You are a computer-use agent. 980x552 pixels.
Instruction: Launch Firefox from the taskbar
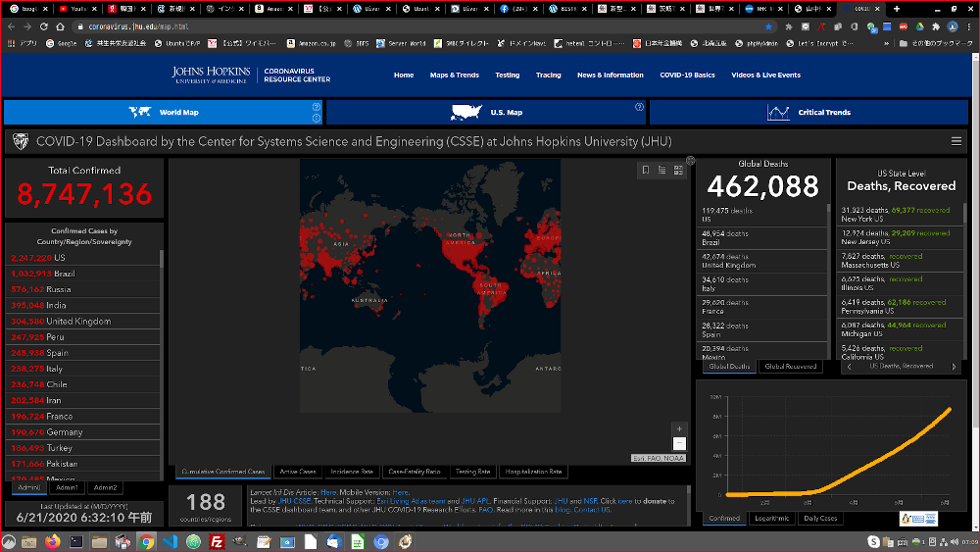53,541
